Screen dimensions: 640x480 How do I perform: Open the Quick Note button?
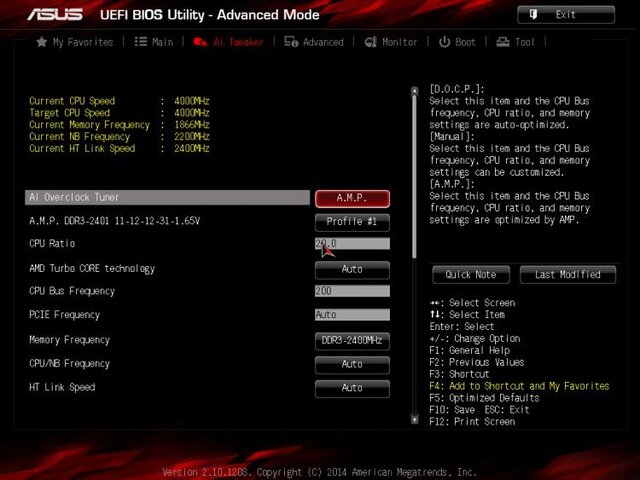[471, 274]
